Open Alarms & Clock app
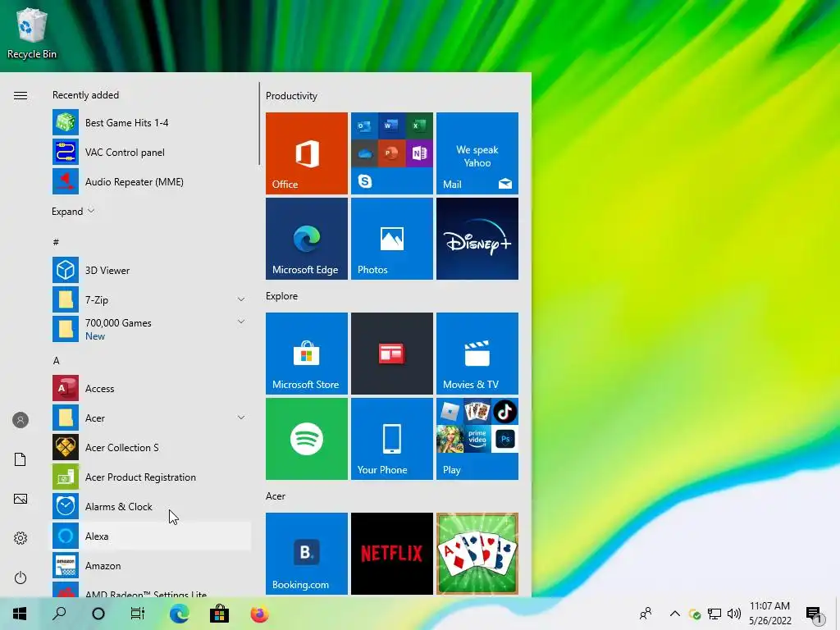 [151, 506]
